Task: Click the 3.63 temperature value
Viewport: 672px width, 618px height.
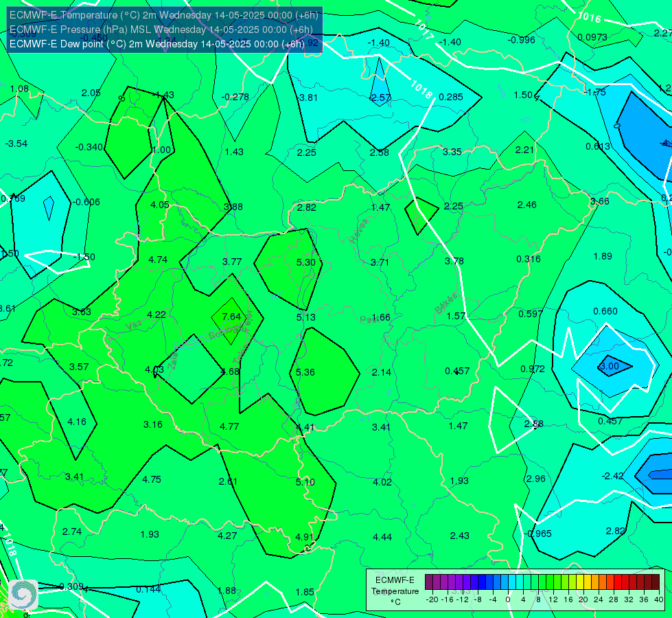Action: (82, 312)
